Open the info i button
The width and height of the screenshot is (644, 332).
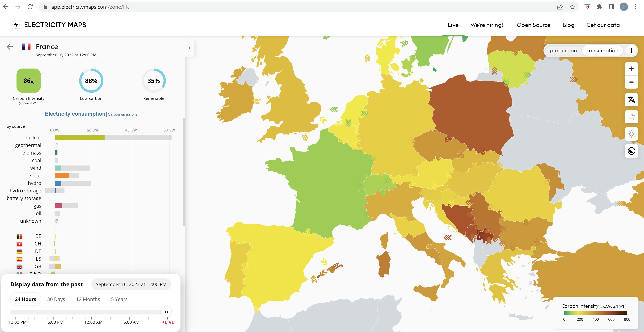(x=631, y=51)
